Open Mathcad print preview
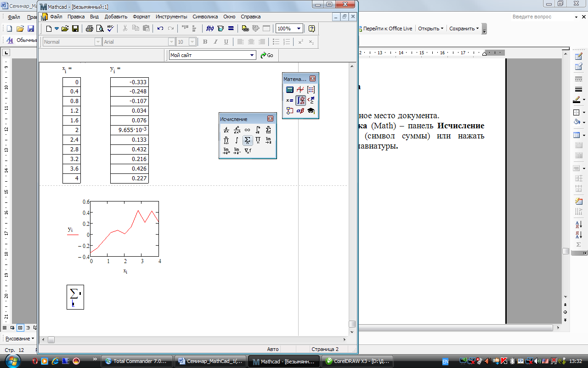588x368 pixels. tap(100, 29)
